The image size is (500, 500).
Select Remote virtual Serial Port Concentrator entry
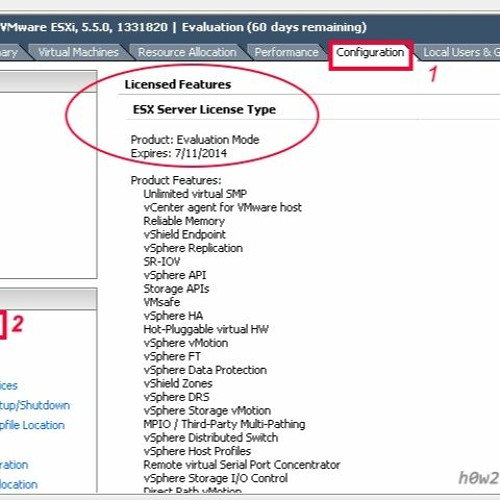242,465
